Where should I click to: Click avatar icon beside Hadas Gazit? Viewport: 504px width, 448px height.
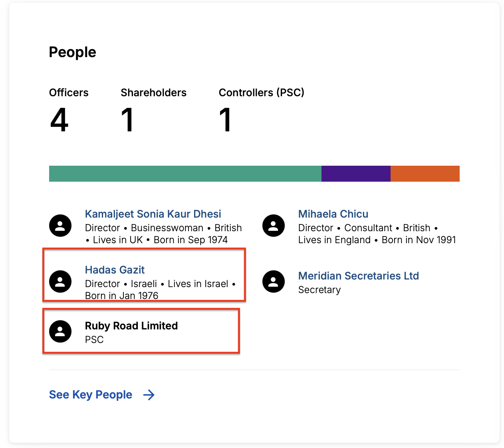[x=60, y=281]
